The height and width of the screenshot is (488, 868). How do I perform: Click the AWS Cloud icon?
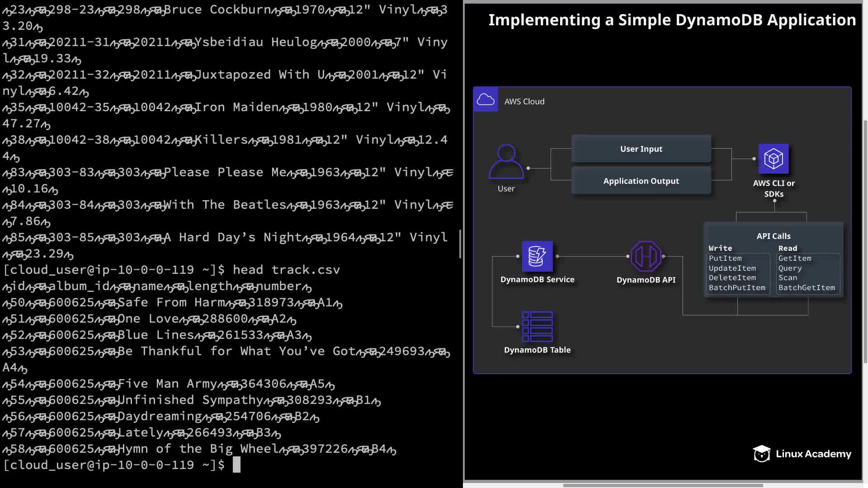pos(486,99)
